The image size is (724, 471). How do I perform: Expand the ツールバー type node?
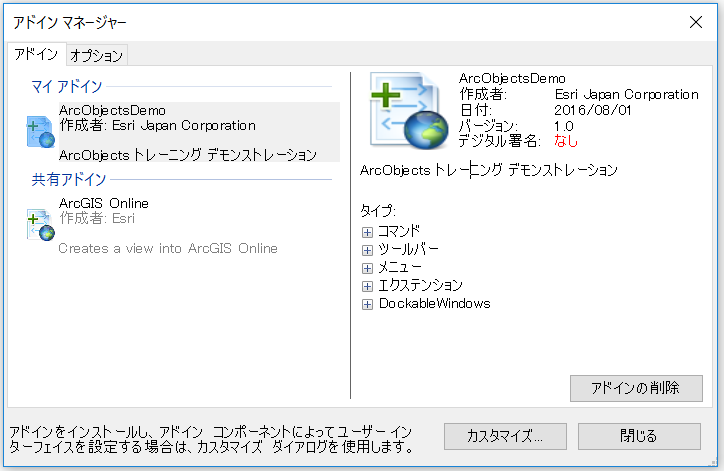point(367,250)
